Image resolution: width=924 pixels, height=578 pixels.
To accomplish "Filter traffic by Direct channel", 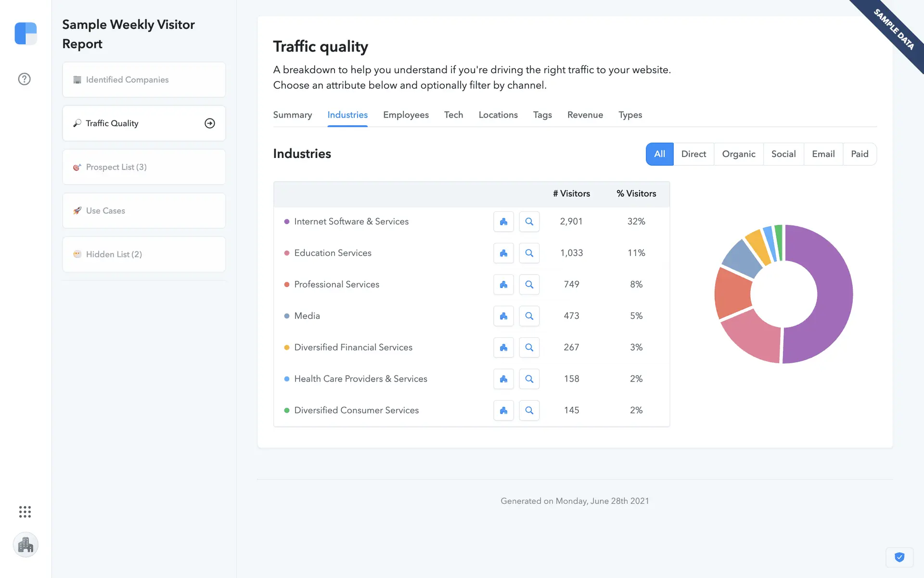I will point(693,154).
